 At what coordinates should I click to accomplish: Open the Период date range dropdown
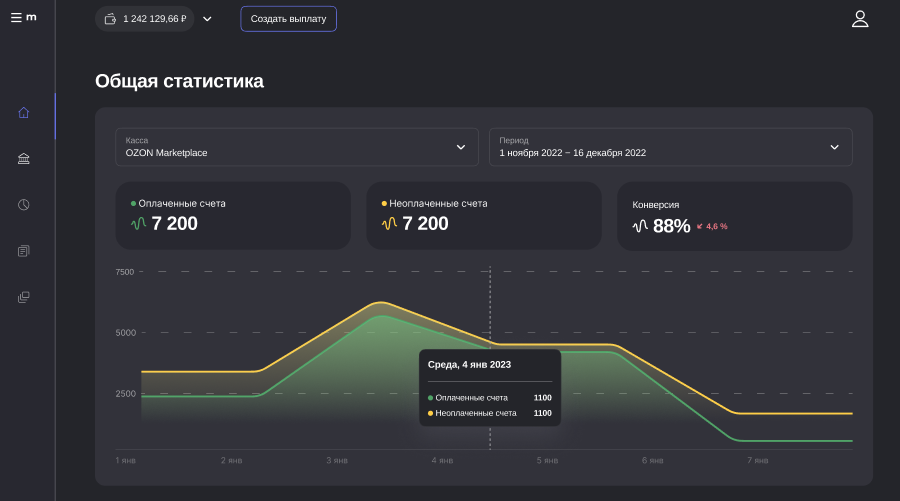point(670,147)
